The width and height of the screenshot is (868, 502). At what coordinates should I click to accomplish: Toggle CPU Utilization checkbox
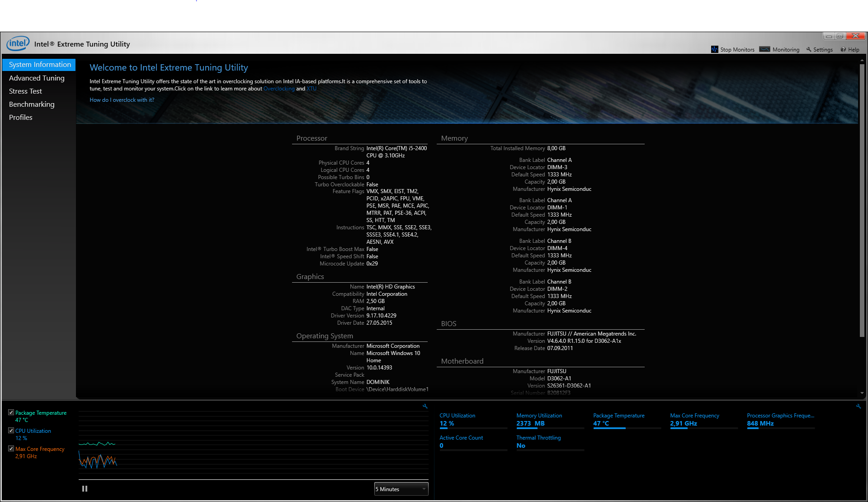[11, 431]
